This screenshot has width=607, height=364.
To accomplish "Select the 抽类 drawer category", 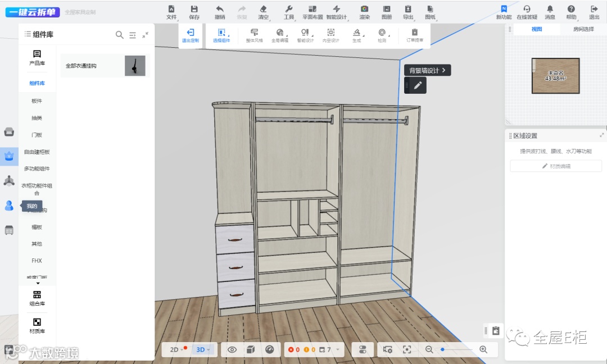I will coord(37,118).
